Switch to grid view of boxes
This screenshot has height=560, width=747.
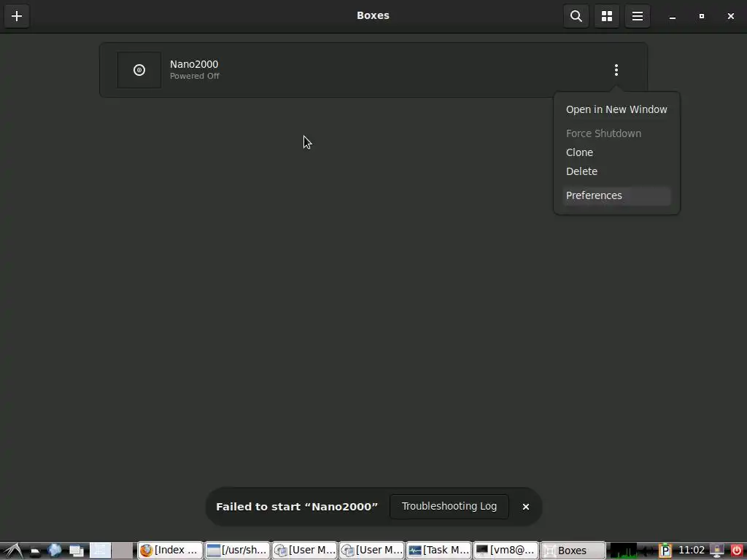(x=606, y=16)
